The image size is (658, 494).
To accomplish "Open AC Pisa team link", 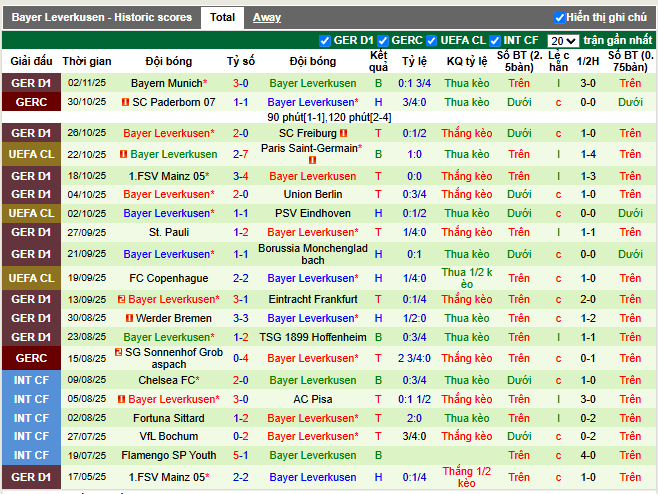I will coord(313,399).
